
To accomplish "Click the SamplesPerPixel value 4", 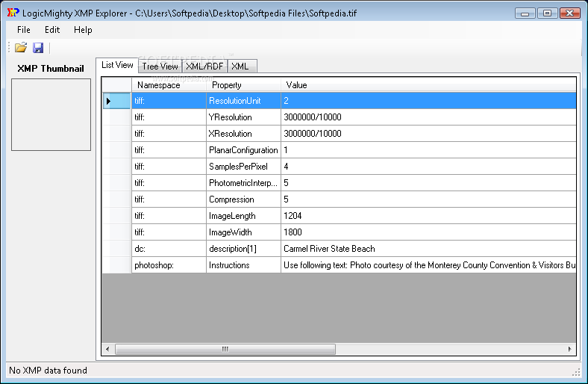I will tap(428, 167).
